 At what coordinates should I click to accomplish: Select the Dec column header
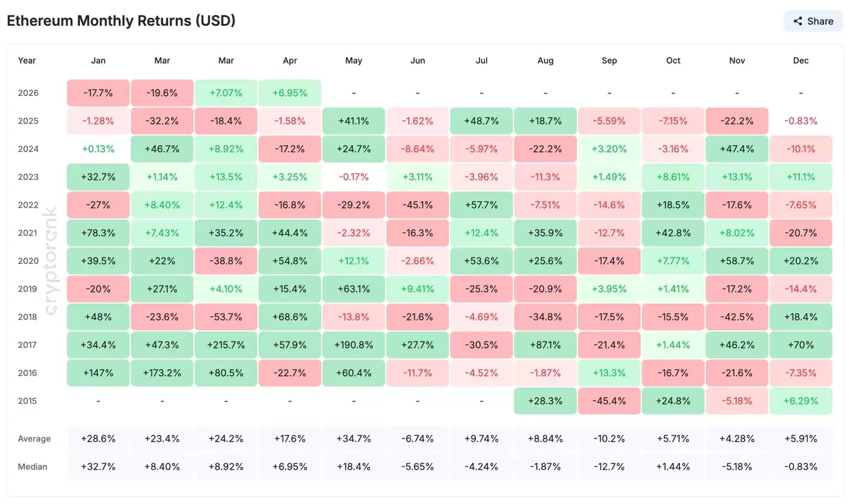(801, 61)
